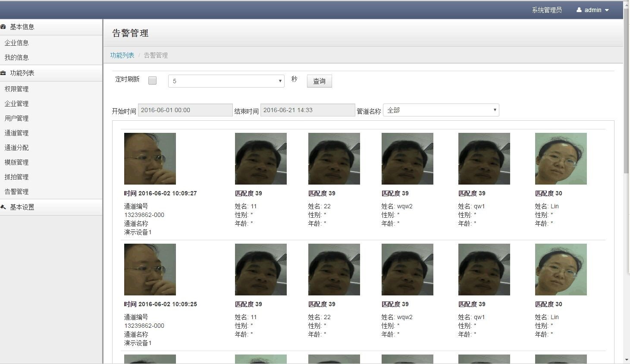Open 我的信息 in the sidebar
Image resolution: width=630 pixels, height=364 pixels.
tap(17, 57)
